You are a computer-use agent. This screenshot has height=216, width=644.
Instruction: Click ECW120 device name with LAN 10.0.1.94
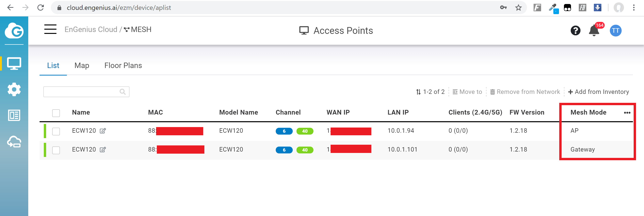(x=84, y=131)
